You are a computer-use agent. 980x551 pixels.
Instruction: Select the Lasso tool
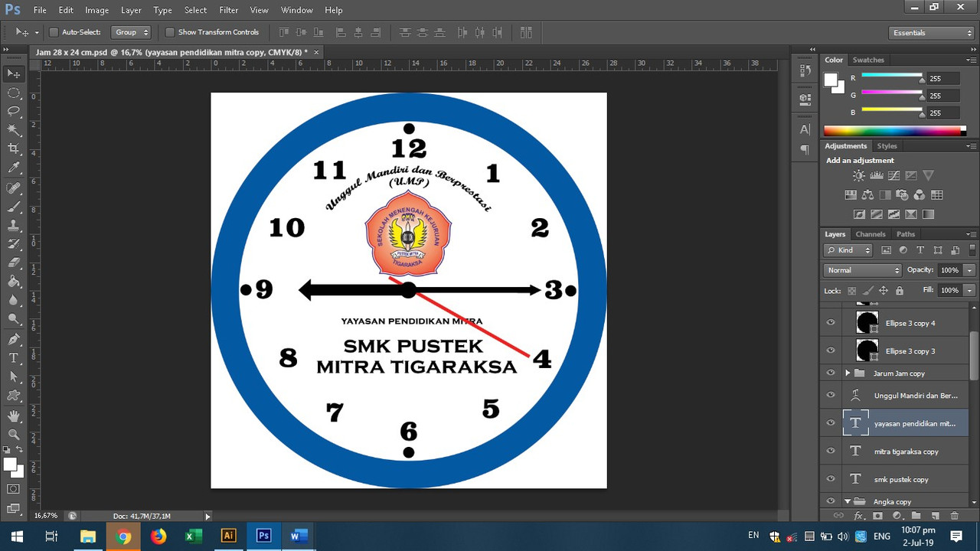(14, 112)
